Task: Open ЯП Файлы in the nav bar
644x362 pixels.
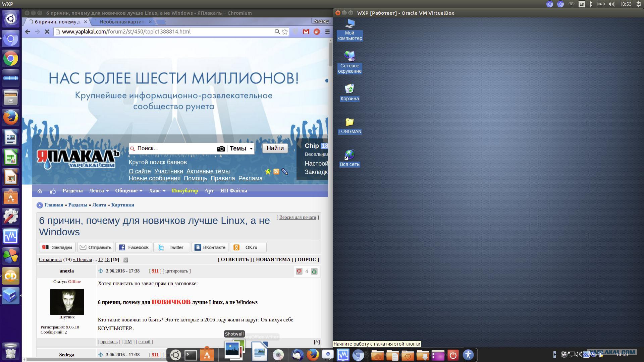Action: click(233, 191)
